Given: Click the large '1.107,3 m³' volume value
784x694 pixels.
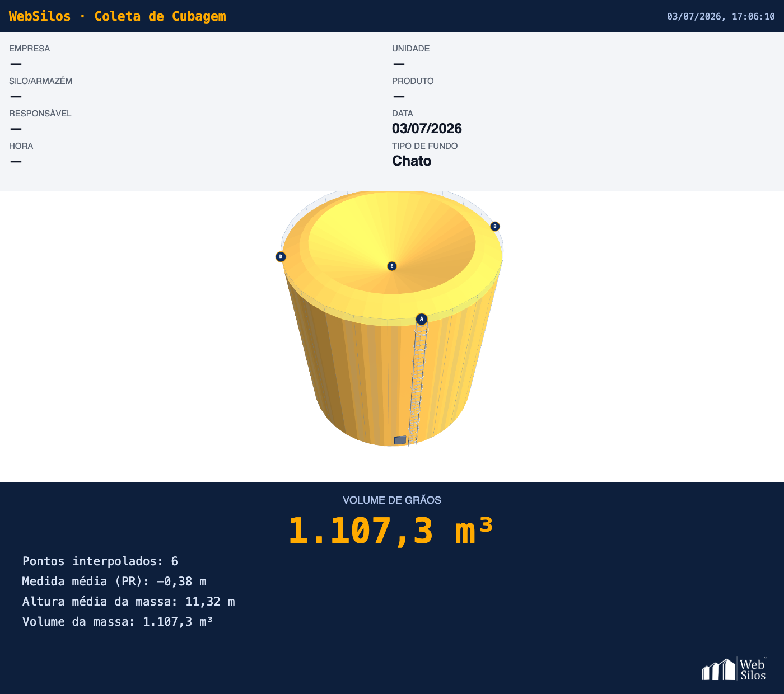Looking at the screenshot, I should 391,531.
